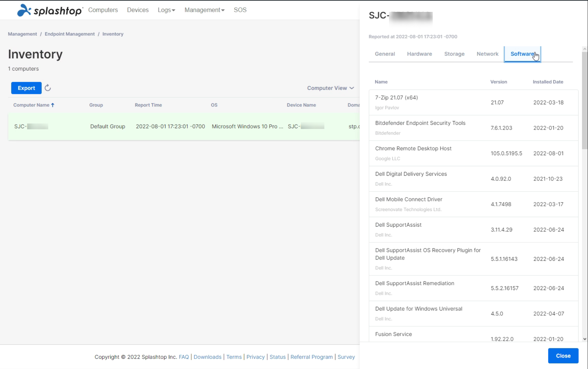Click the Version column header
The image size is (588, 369).
(499, 82)
